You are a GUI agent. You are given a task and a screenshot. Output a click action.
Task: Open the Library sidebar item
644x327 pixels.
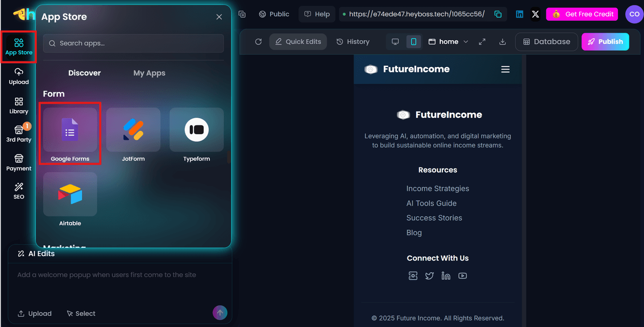coord(19,106)
